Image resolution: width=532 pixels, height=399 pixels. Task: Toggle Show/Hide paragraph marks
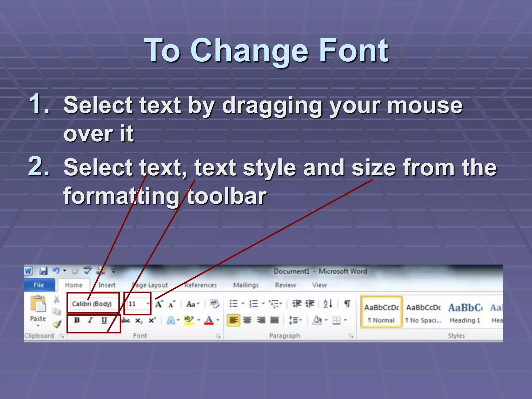click(x=347, y=303)
